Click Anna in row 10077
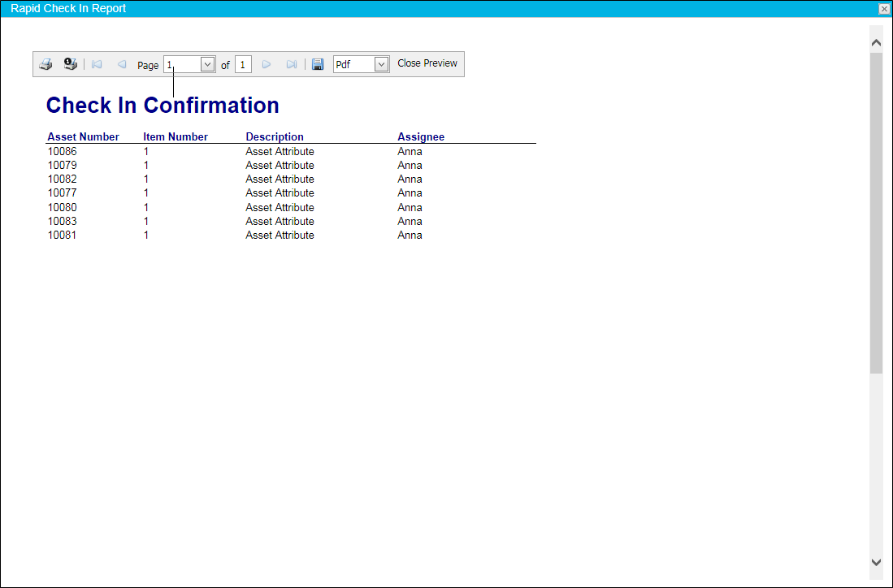Screen dimensions: 893x588 410,193
